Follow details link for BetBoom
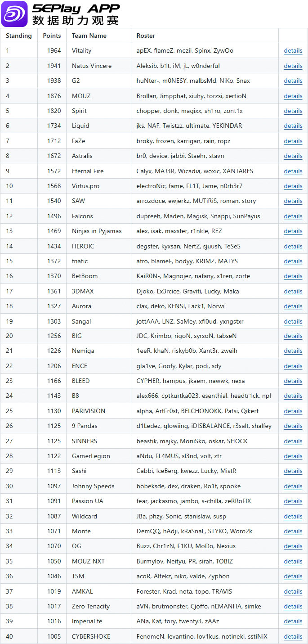308x644 pixels. (293, 276)
